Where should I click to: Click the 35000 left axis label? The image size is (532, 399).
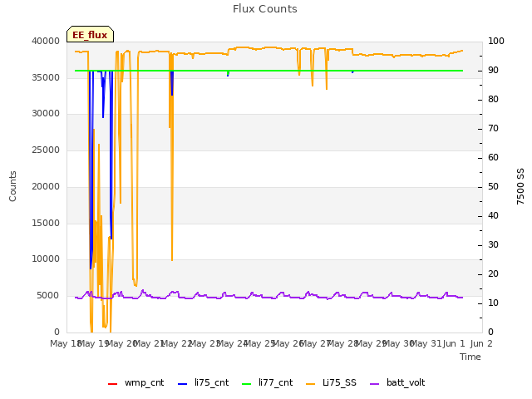[46, 77]
